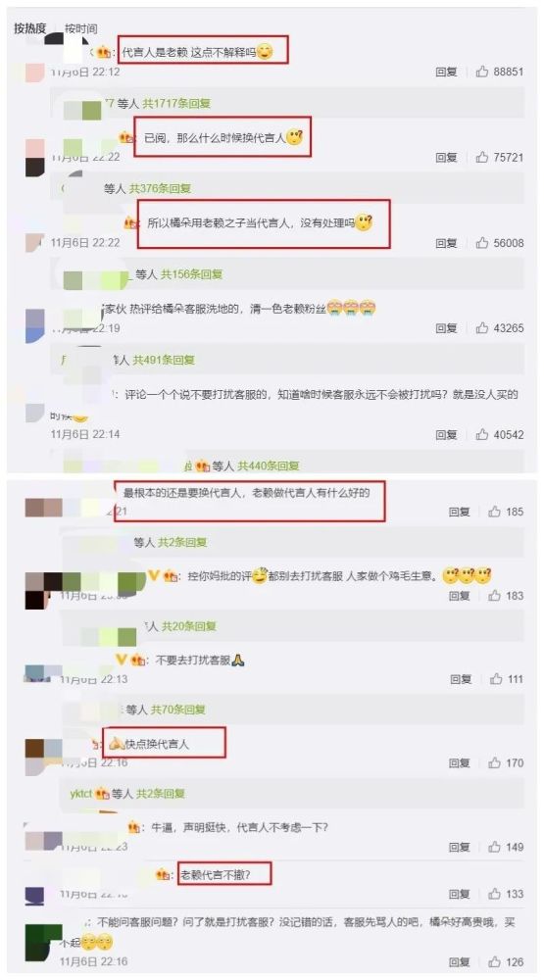The height and width of the screenshot is (980, 544).
Task: Expand 共1717条回复 replies thread
Action: click(x=176, y=103)
